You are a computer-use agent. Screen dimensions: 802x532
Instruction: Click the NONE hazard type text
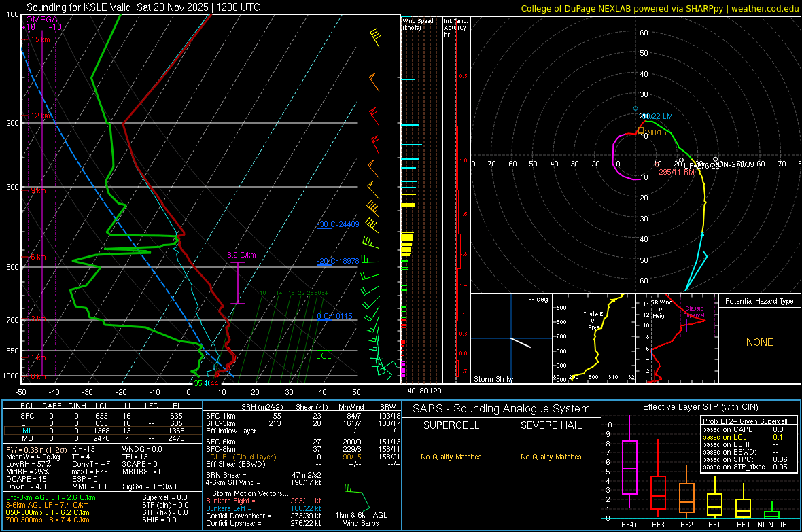click(759, 342)
